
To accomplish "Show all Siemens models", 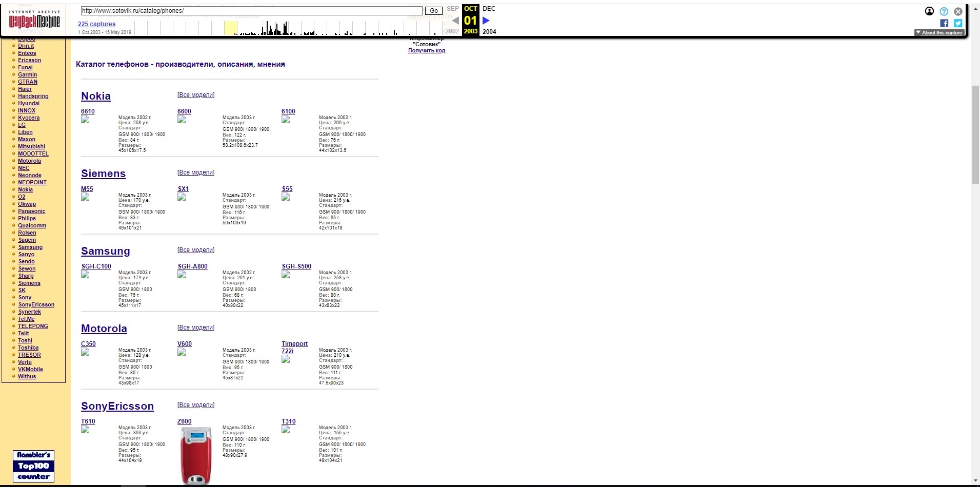I will (x=196, y=172).
